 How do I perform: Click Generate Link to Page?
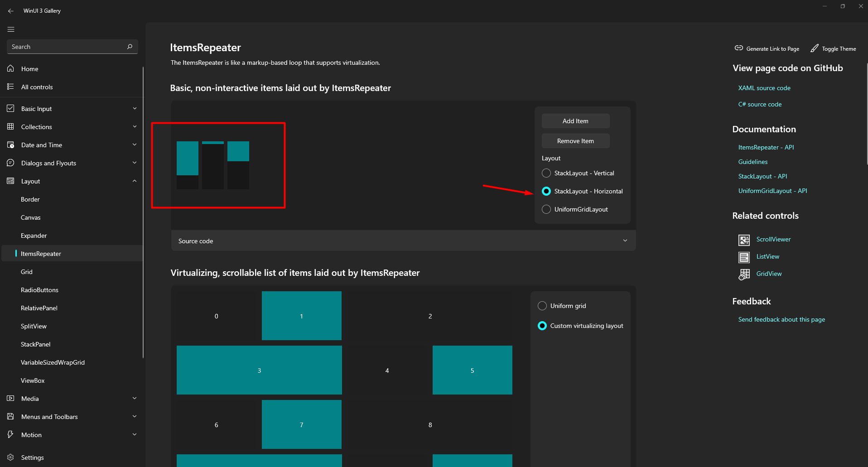coord(767,48)
